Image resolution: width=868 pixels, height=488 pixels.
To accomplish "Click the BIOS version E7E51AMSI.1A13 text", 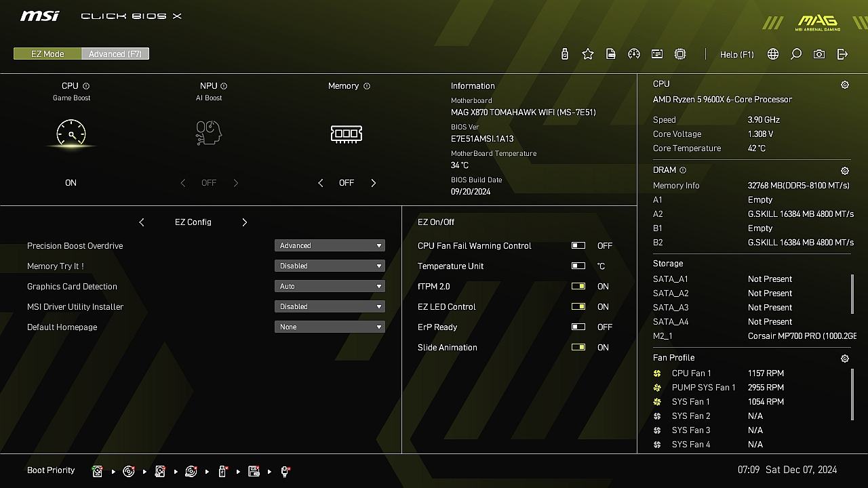I will (x=482, y=139).
